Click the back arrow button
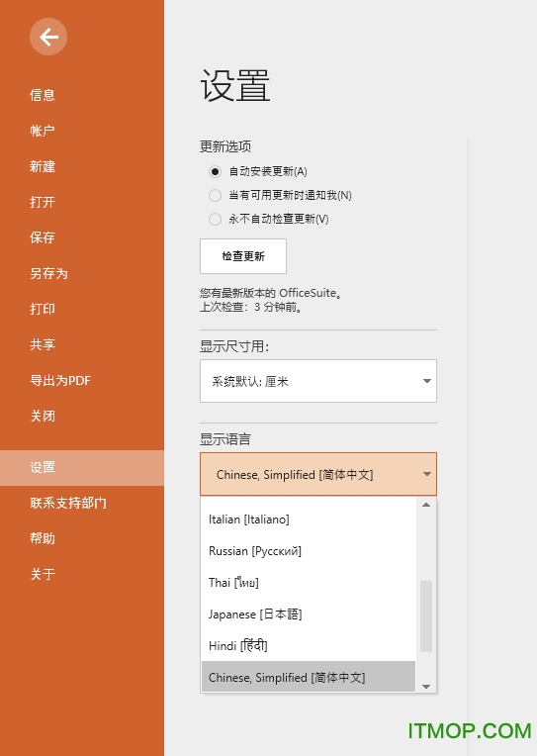The height and width of the screenshot is (756, 537). click(x=48, y=37)
